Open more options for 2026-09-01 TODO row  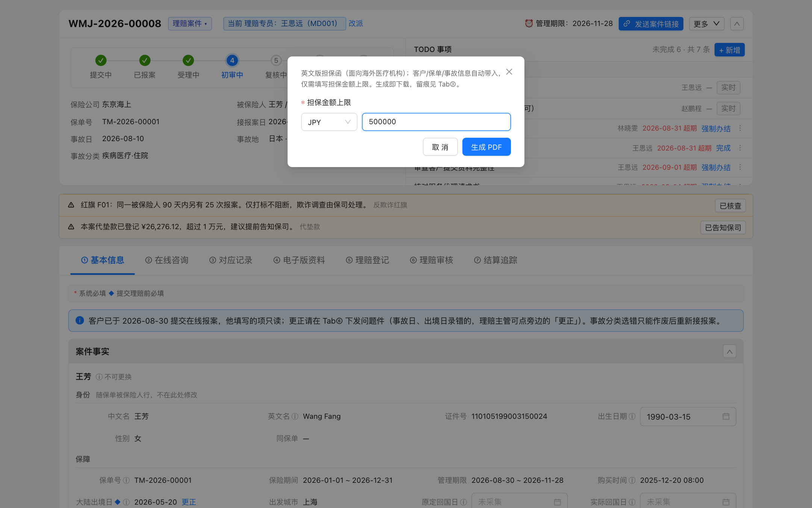coord(740,167)
